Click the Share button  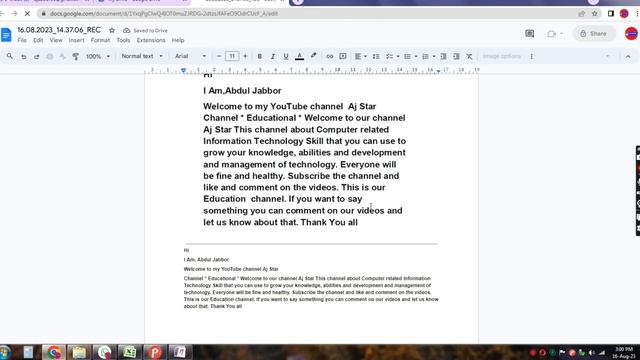point(594,34)
